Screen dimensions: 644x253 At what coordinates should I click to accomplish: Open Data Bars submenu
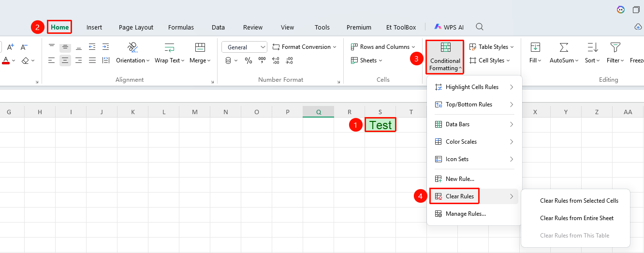(474, 124)
